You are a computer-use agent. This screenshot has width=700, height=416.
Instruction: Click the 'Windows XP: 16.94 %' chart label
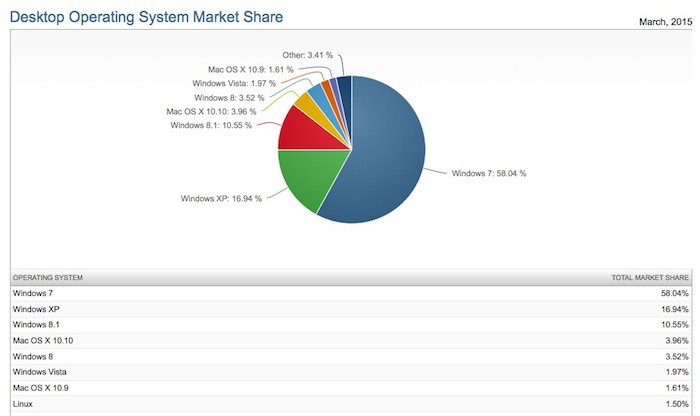pos(221,198)
